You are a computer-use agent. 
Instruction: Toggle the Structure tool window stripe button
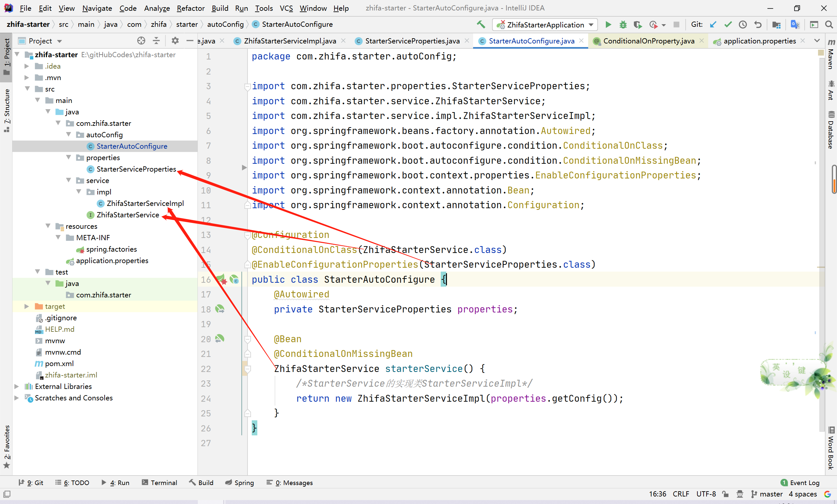[x=7, y=110]
